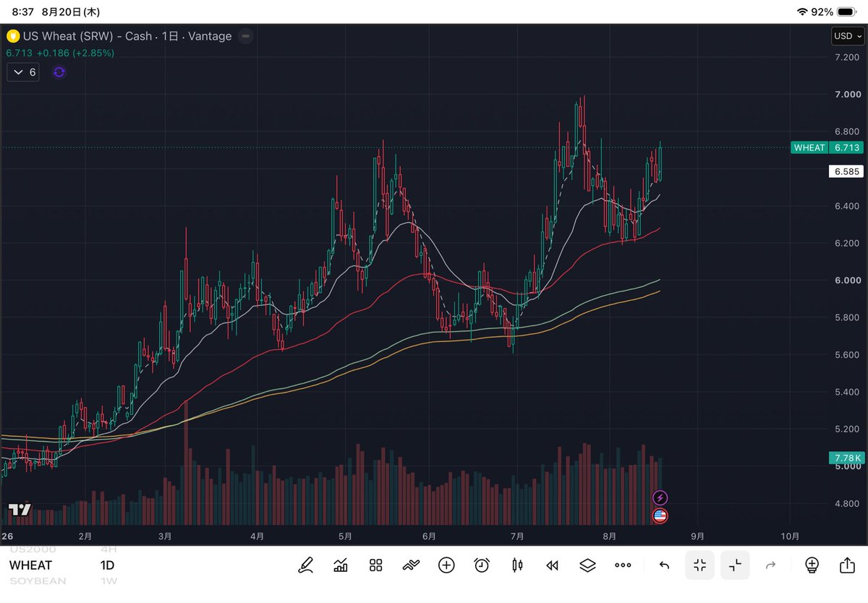This screenshot has height=603, width=868.
Task: Tap the 10月 label on time axis
Action: coord(791,536)
